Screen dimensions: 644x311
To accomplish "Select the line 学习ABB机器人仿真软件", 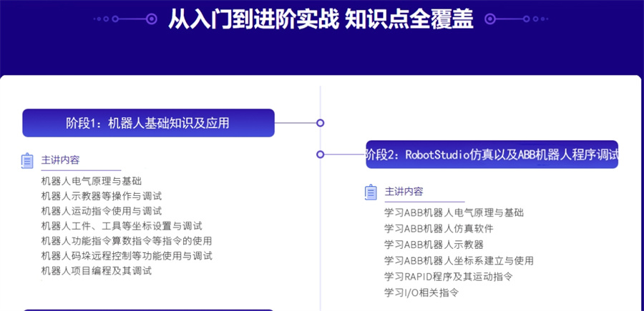I will [x=439, y=229].
